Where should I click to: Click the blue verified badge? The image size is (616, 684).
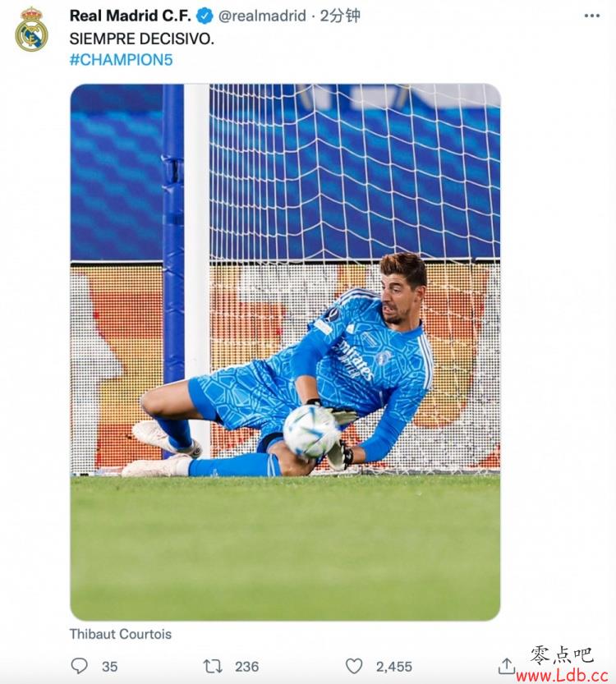[x=205, y=16]
